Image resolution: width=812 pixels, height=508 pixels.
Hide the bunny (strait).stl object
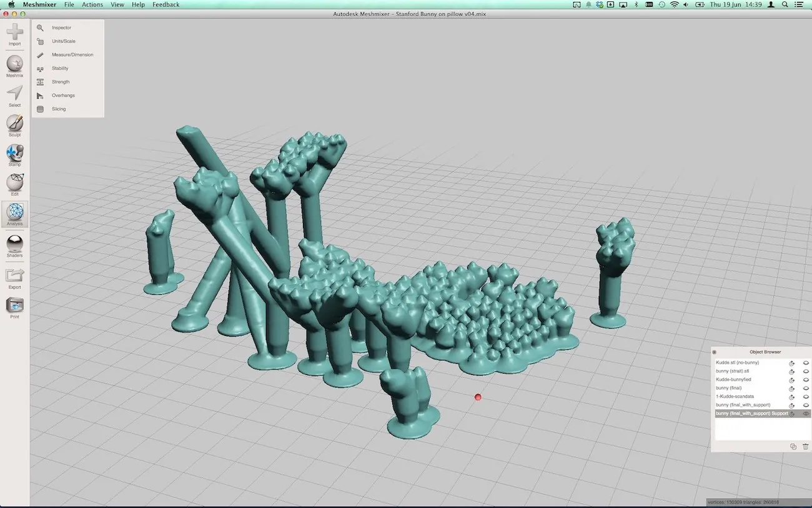coord(806,371)
